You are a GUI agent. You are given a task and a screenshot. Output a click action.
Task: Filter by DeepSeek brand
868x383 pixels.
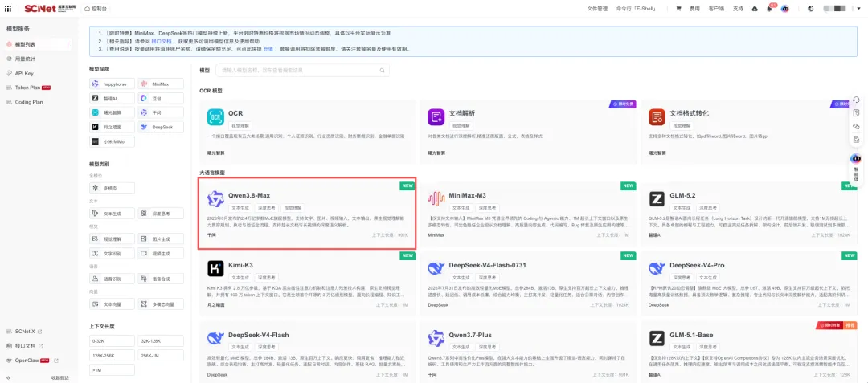(161, 127)
